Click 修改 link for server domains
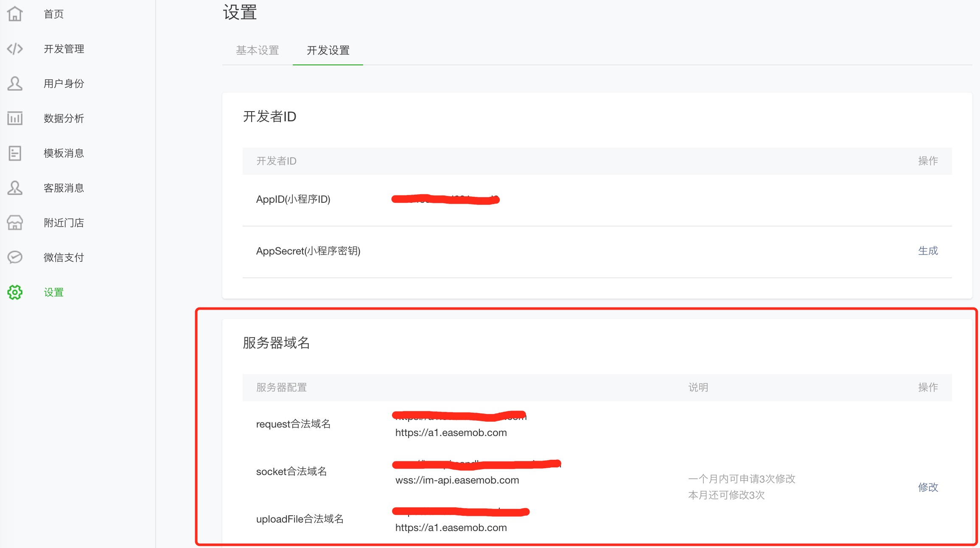Viewport: 980px width, 548px height. coord(928,487)
